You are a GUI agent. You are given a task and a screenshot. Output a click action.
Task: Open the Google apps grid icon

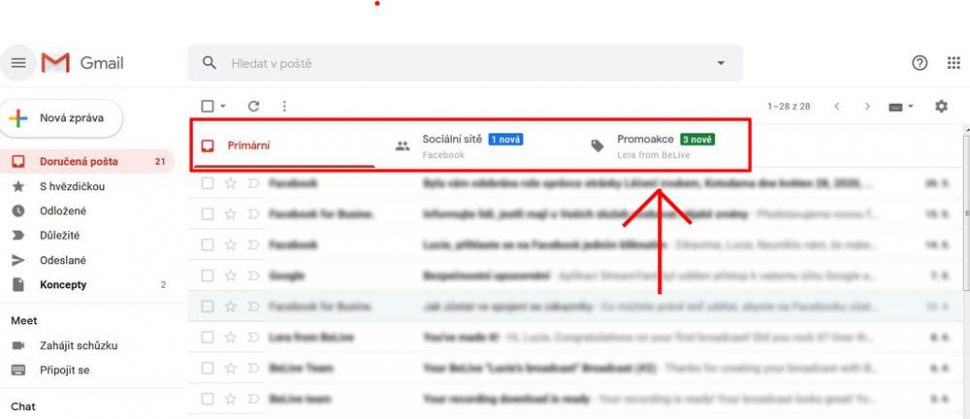[x=953, y=63]
